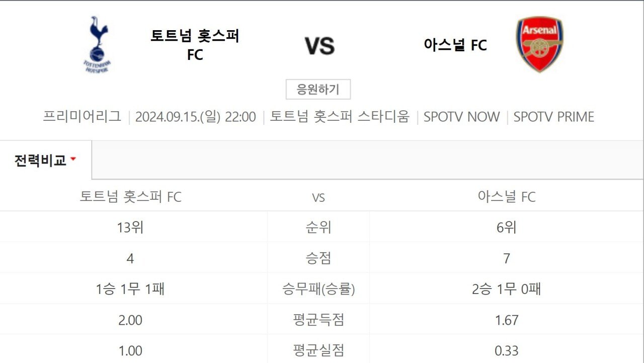Click the bold 토트넘 홋스퍼 FC team name
This screenshot has height=363, width=644.
click(195, 45)
